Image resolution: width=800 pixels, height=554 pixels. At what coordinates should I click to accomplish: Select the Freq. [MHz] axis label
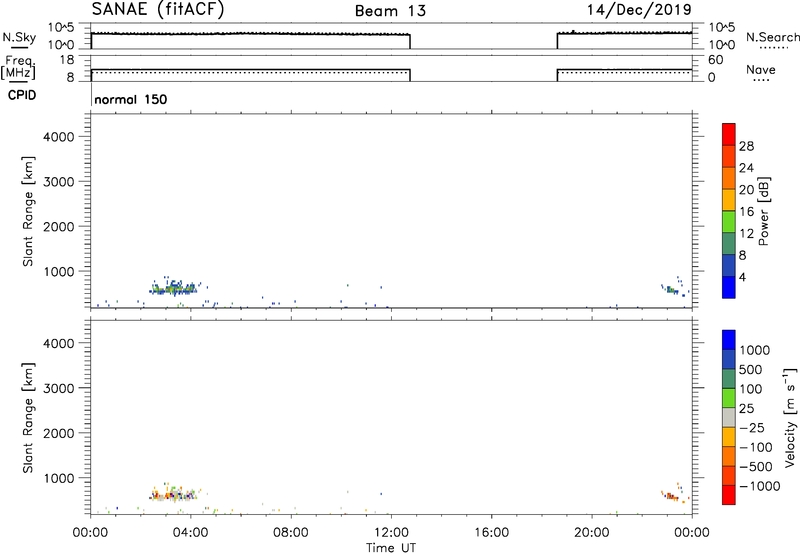pos(19,68)
